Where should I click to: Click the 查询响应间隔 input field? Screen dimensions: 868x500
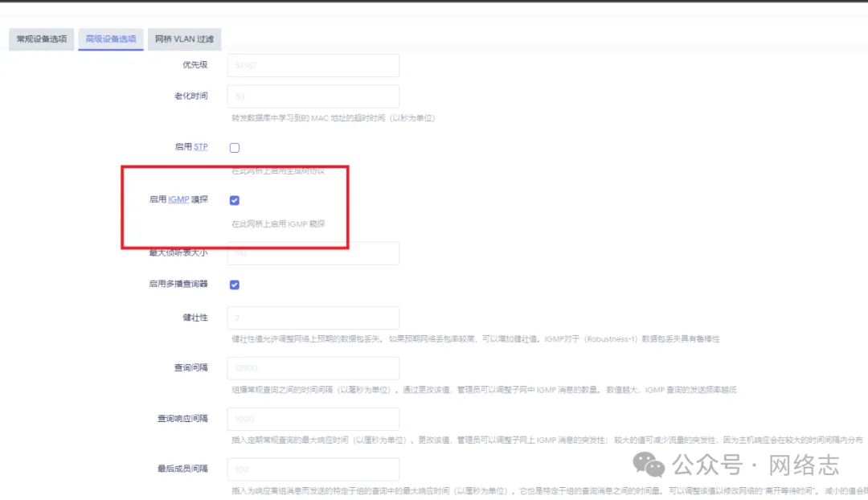pos(313,419)
